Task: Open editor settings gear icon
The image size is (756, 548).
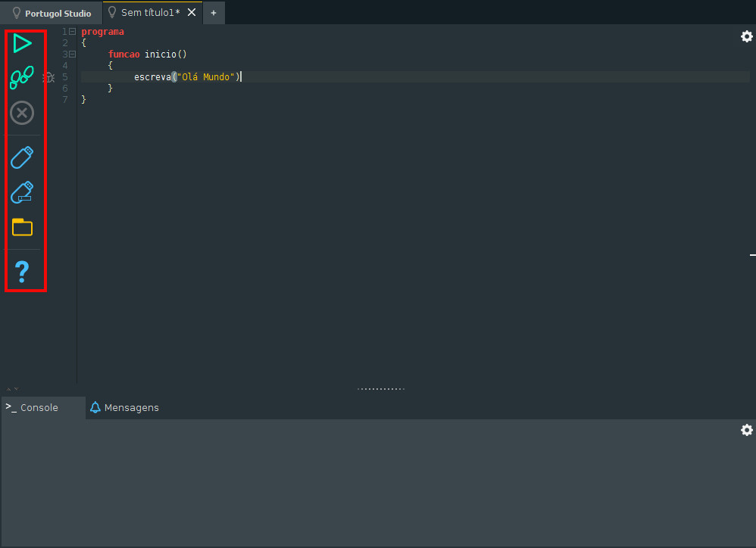Action: click(746, 36)
